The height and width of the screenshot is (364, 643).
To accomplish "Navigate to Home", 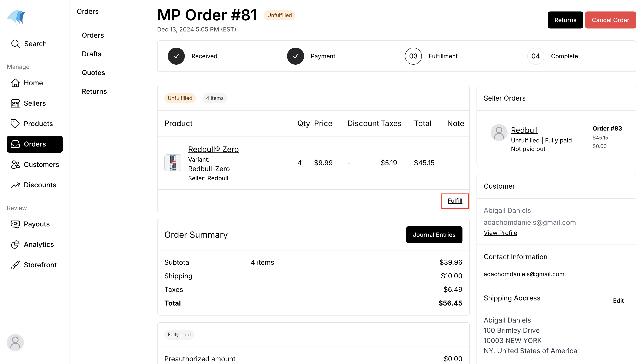I will click(33, 83).
